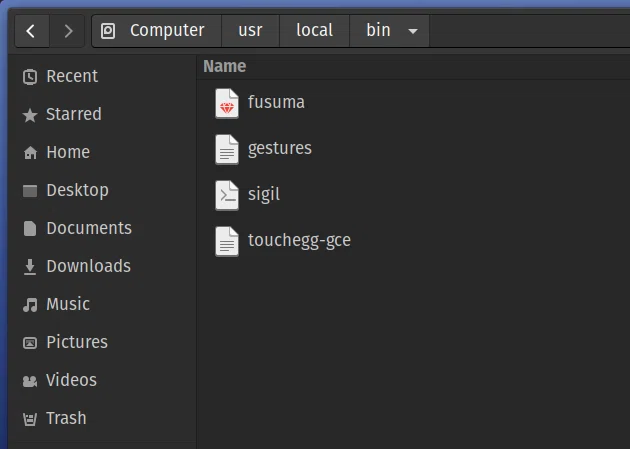
Task: Click the Trash bin icon in sidebar
Action: click(x=30, y=419)
